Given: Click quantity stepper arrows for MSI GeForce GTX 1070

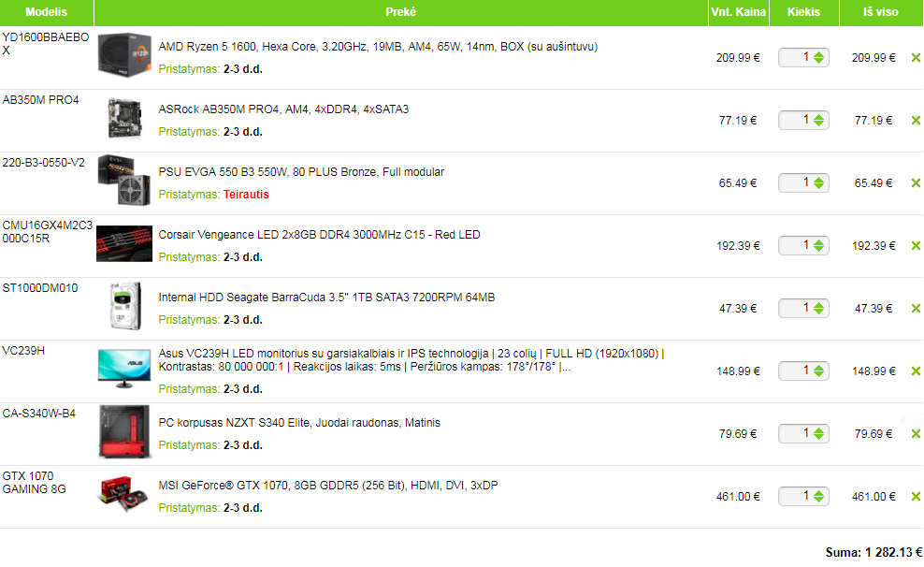Looking at the screenshot, I should coord(818,497).
